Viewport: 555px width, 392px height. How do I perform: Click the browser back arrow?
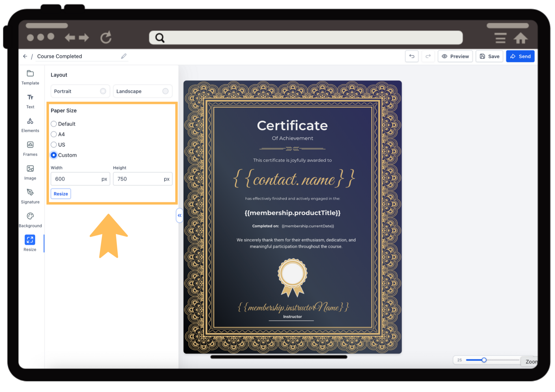tap(70, 38)
